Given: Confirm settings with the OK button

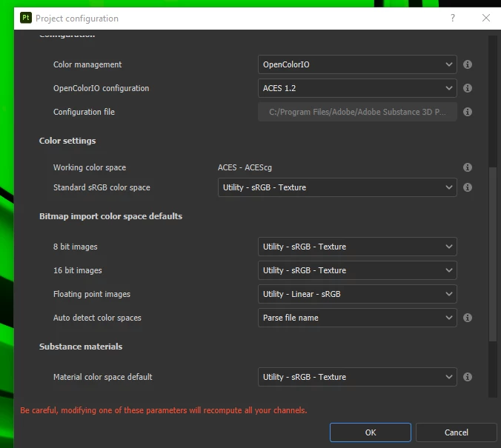Looking at the screenshot, I should click(x=371, y=432).
